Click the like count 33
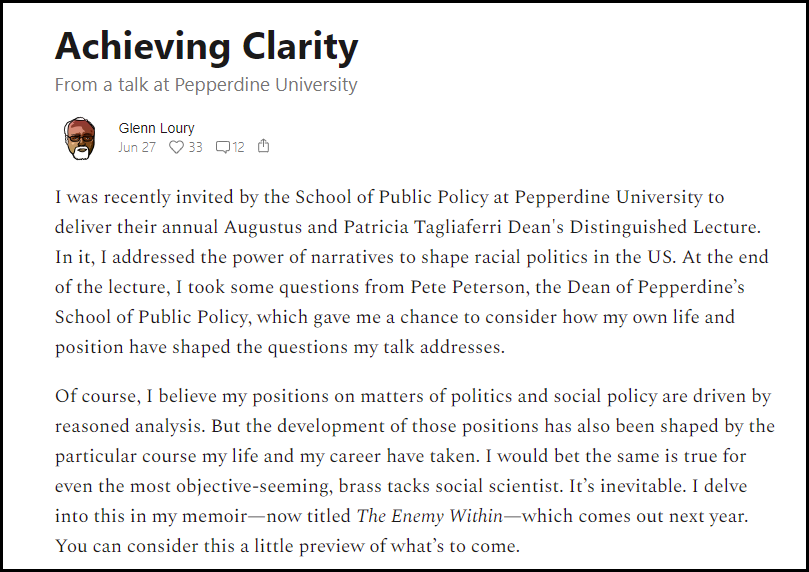The width and height of the screenshot is (809, 572). click(x=194, y=147)
